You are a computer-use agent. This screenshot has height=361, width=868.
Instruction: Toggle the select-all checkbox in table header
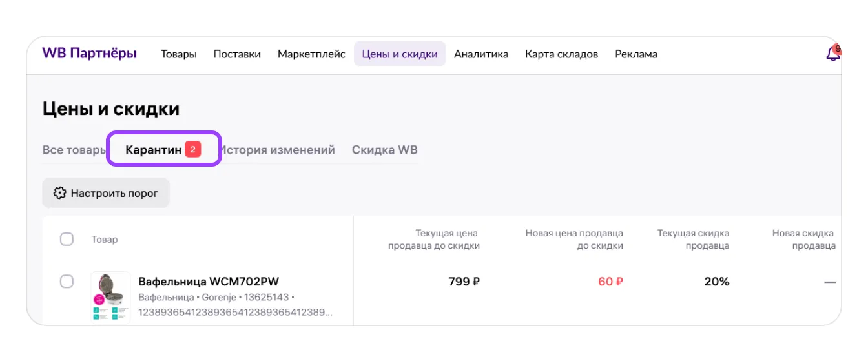(67, 239)
